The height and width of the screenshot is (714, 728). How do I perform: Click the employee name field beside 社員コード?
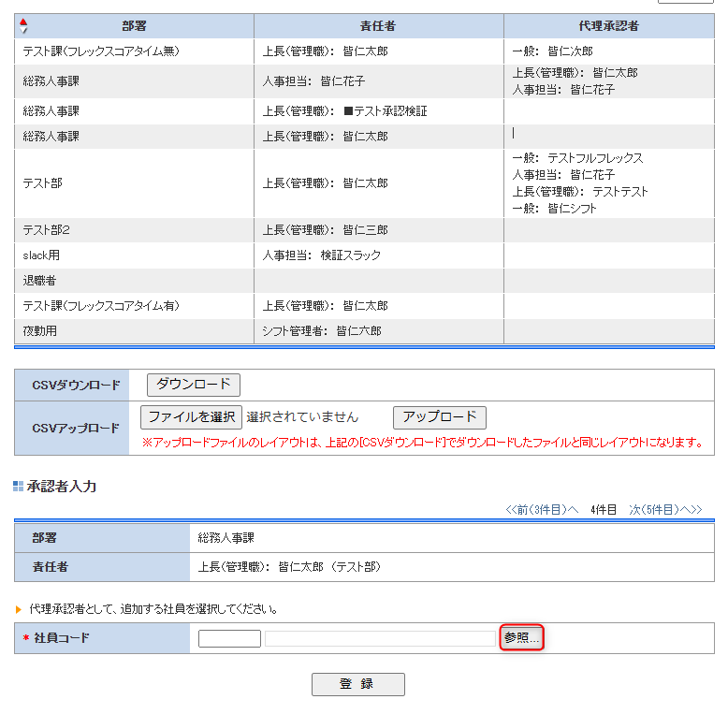(x=380, y=638)
